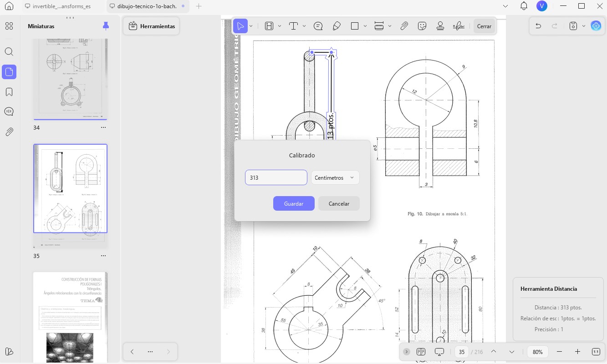Open the comments panel icon

click(x=9, y=112)
